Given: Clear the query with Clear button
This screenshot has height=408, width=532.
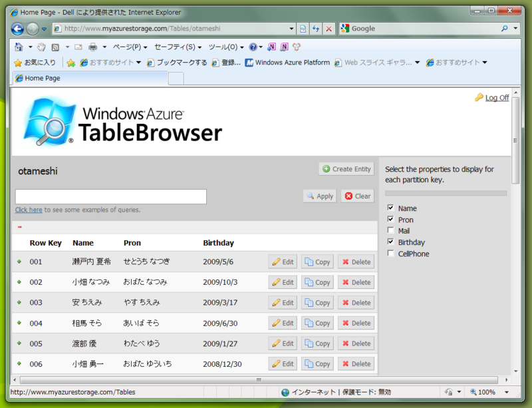Looking at the screenshot, I should coord(358,196).
